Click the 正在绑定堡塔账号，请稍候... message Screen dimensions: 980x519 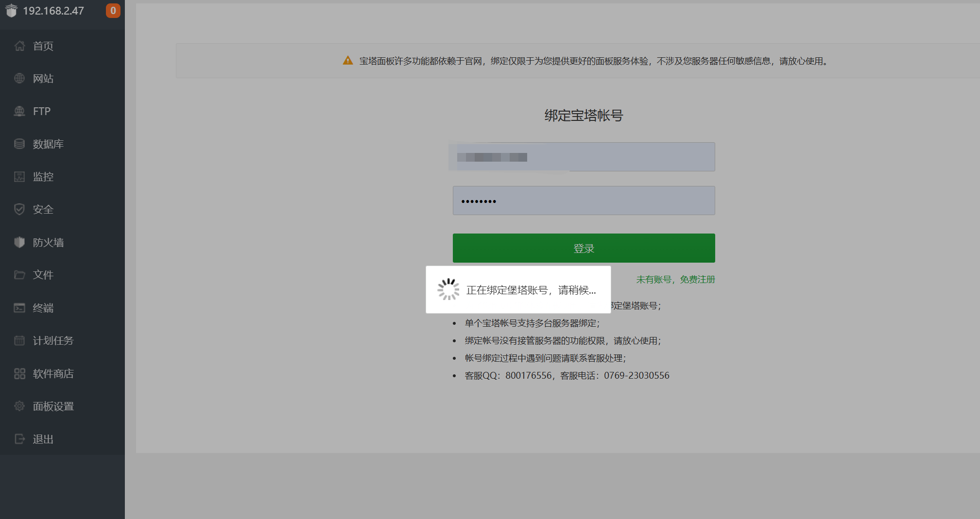(x=531, y=290)
